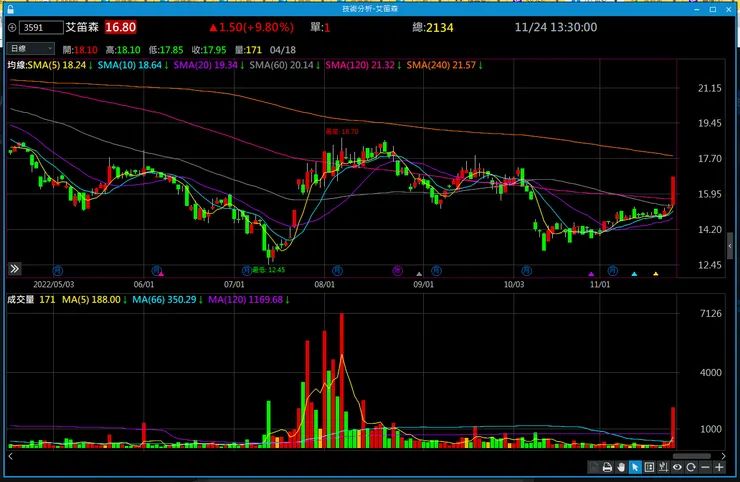Click the lock icon in title bar

tap(10, 9)
